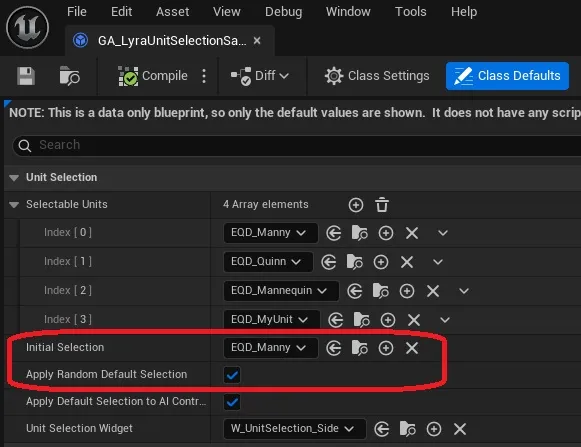Click the Save blueprint floppy disk icon

(x=26, y=76)
